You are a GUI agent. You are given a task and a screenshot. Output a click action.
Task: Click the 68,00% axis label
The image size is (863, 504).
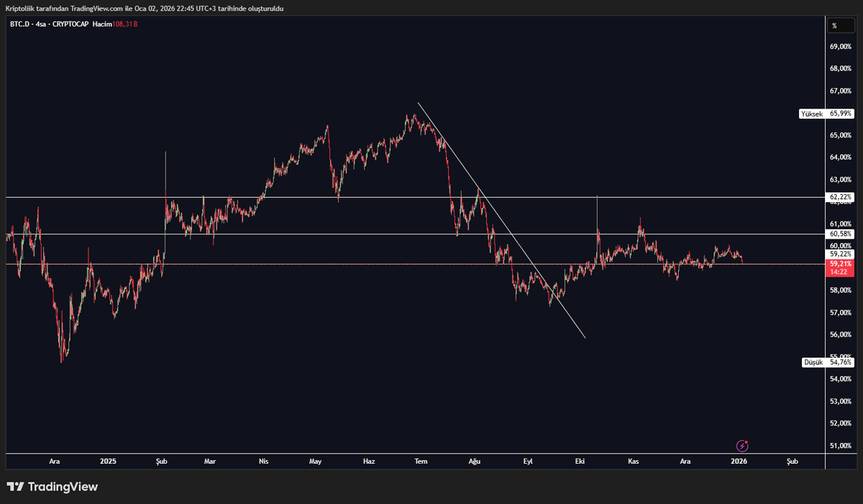841,69
